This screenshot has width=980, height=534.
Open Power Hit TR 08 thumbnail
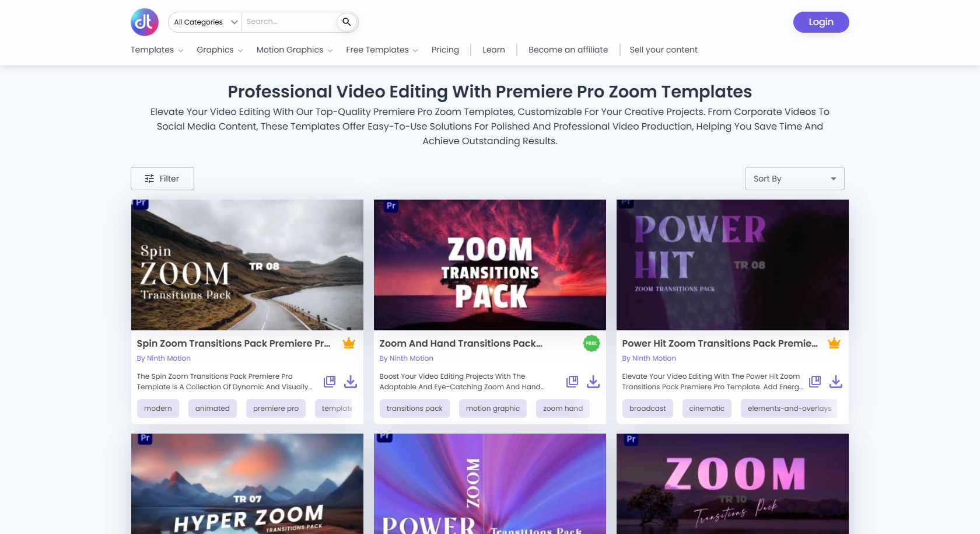point(733,265)
